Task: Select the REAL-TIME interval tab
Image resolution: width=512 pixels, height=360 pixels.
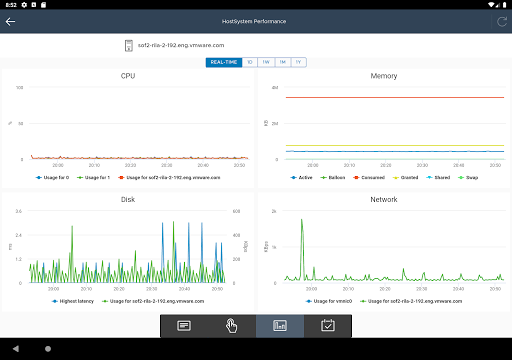Action: (224, 62)
